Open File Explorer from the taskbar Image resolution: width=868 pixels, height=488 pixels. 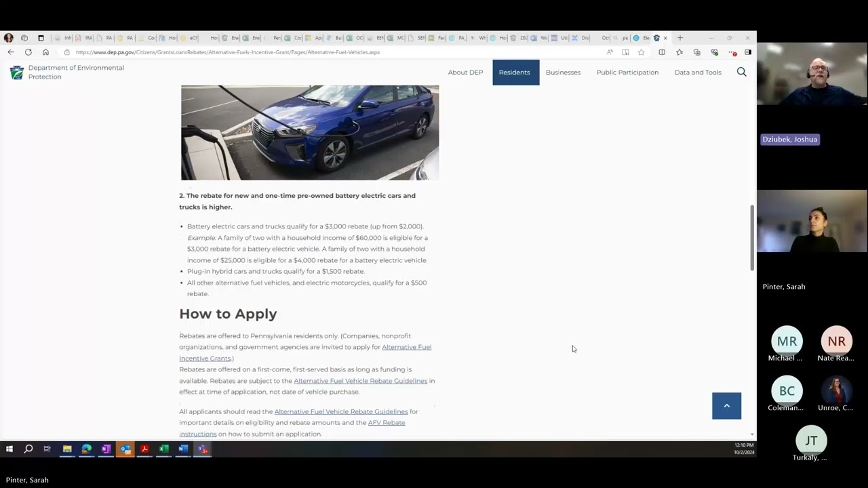click(x=67, y=449)
